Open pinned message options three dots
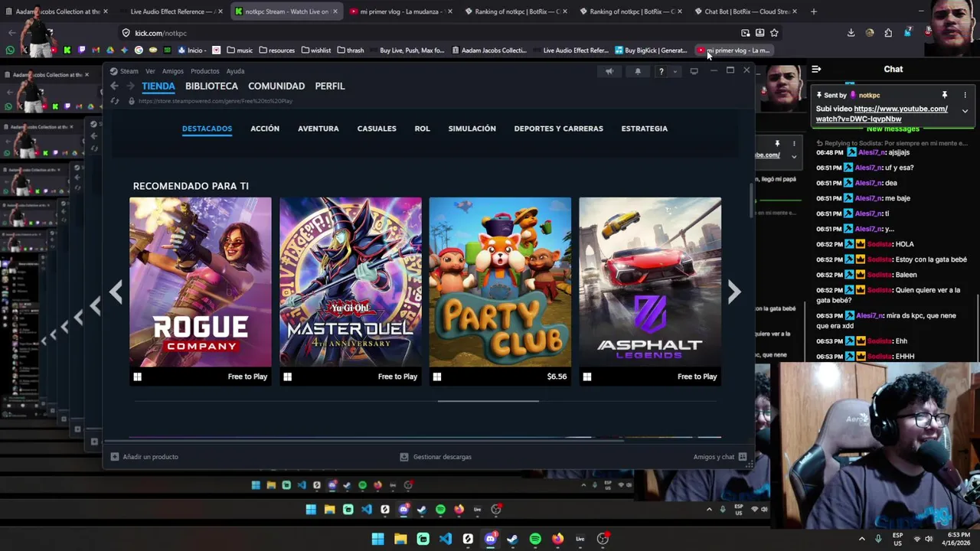 965,95
